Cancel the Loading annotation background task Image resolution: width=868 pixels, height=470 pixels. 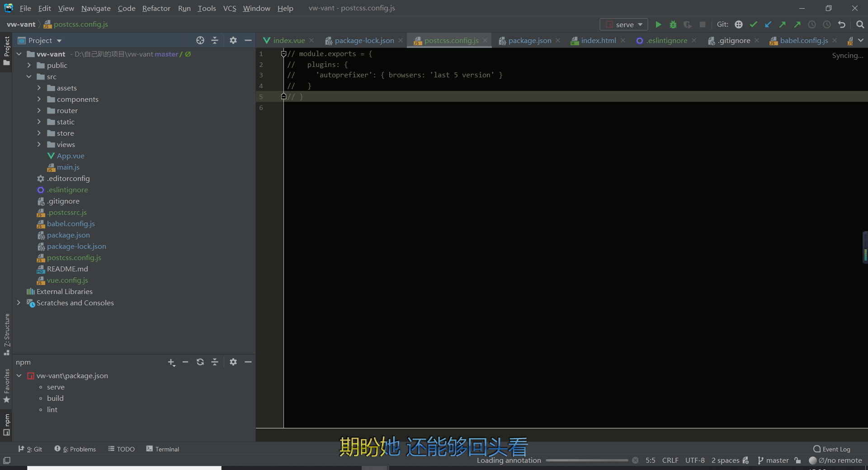pos(635,461)
